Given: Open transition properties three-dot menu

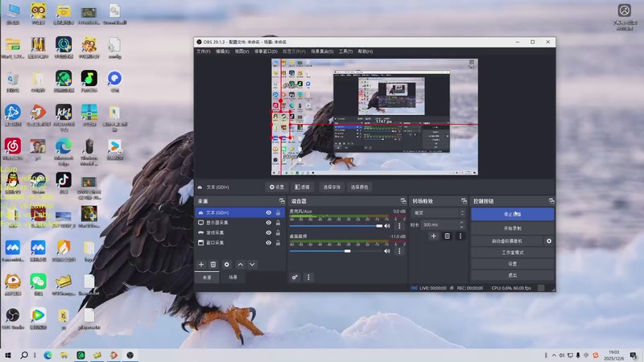Looking at the screenshot, I should click(460, 236).
